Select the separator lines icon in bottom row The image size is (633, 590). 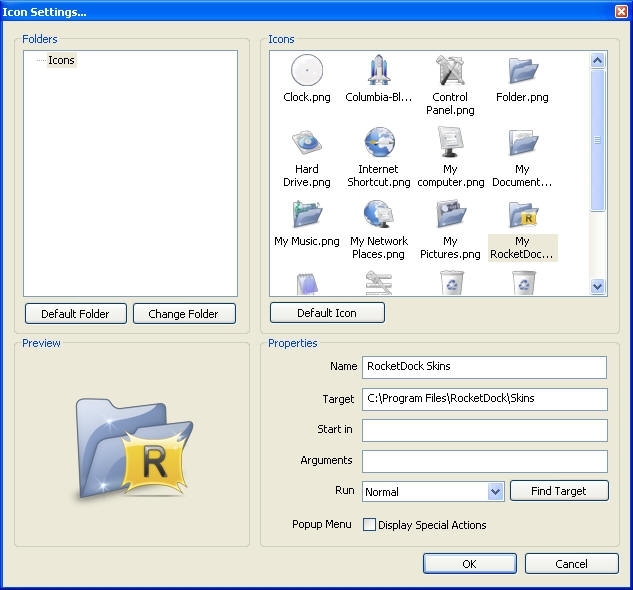click(x=379, y=283)
